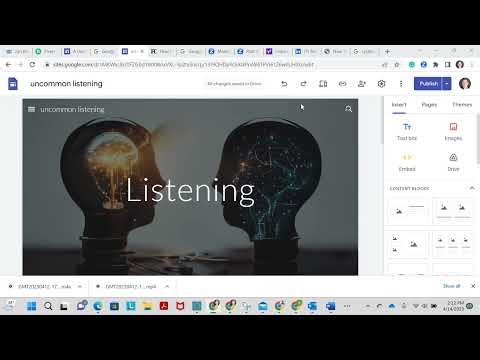Viewport: 480px width, 360px height.
Task: Undo the last change
Action: (284, 84)
